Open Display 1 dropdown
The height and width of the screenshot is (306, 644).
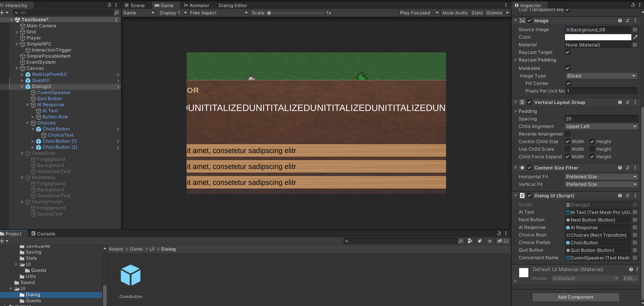[173, 13]
